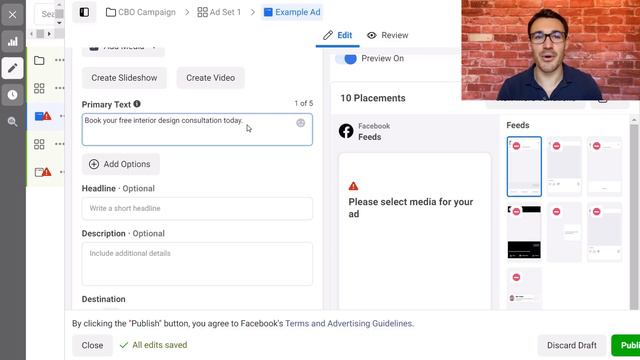Screen dimensions: 640x360
Task: Select dark video thumbnail in second row
Action: (x=524, y=232)
